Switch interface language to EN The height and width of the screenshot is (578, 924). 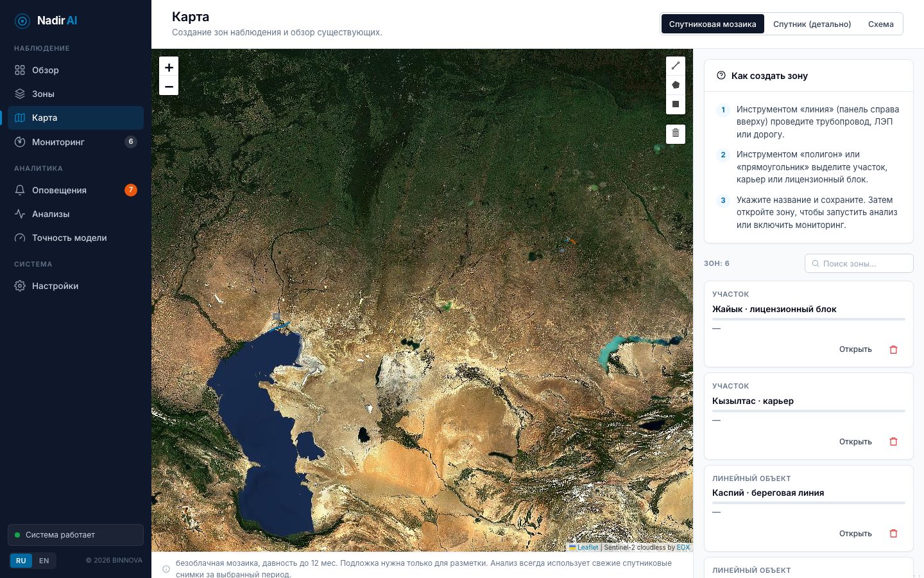tap(44, 561)
